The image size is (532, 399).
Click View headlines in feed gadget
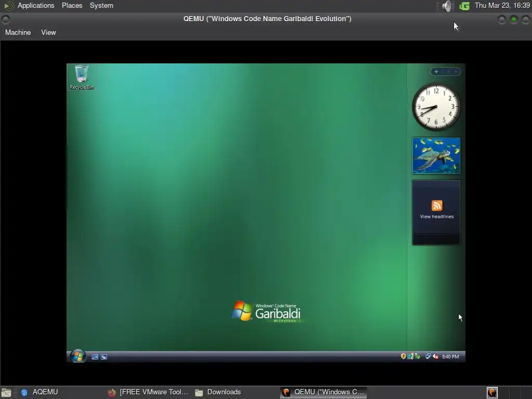coord(436,217)
